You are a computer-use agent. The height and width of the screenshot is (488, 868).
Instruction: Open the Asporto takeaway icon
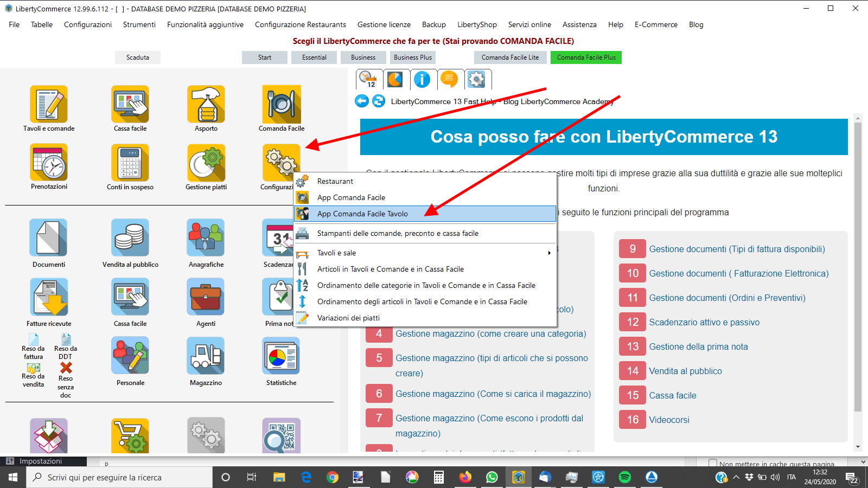206,104
